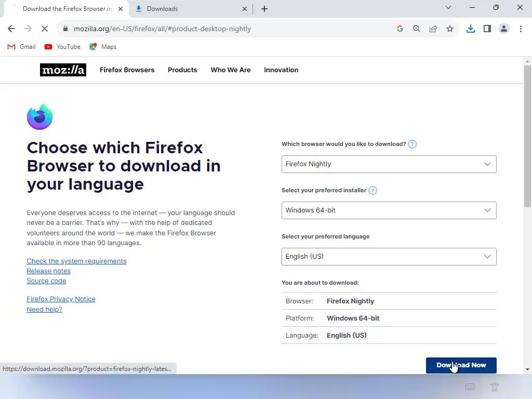Image resolution: width=532 pixels, height=399 pixels.
Task: Click 'English (US)' value in Language row
Action: [x=347, y=336]
